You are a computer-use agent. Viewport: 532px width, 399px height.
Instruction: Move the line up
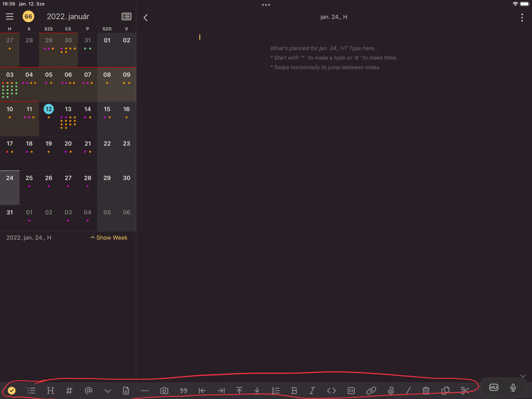tap(239, 390)
